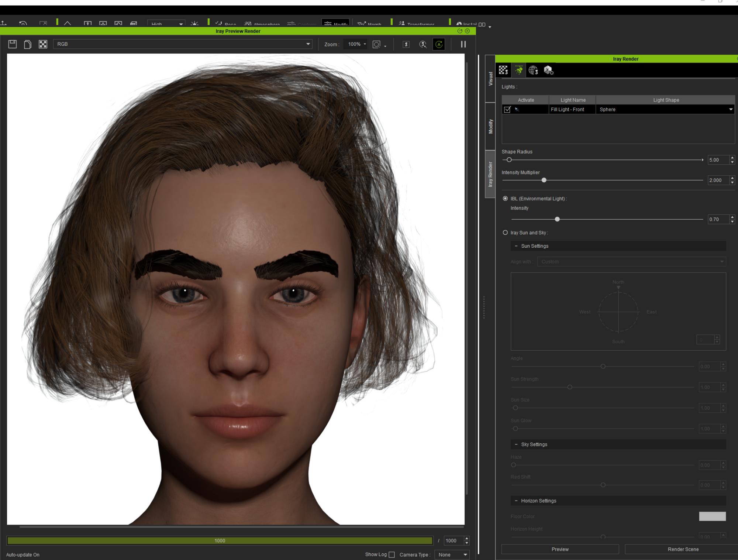Screen dimensions: 738x560
Task: Click the green render progress bar
Action: click(x=220, y=541)
